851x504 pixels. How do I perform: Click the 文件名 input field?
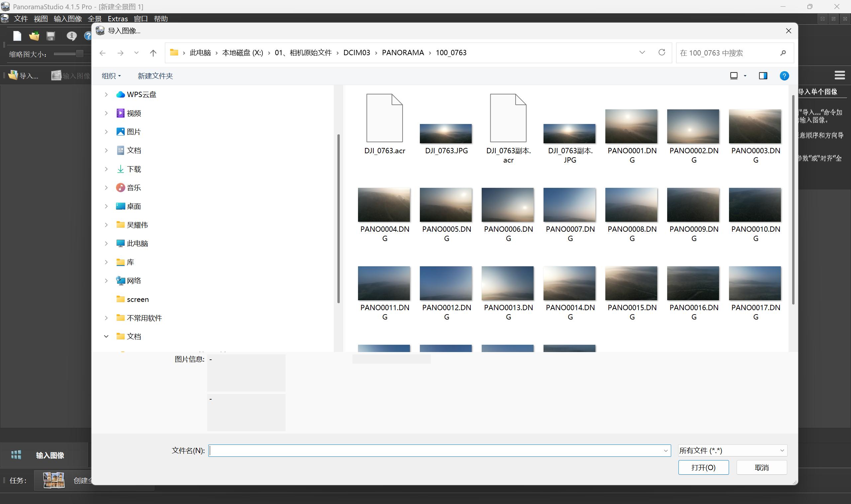point(435,450)
